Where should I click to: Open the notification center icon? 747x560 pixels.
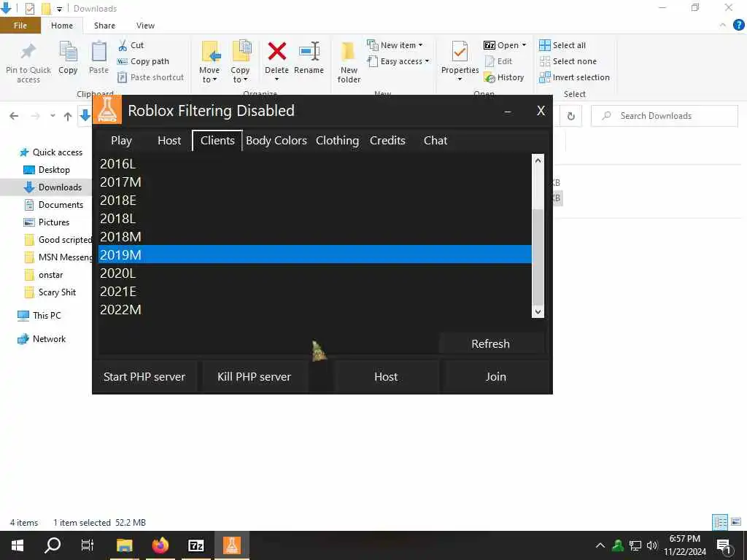click(x=724, y=547)
